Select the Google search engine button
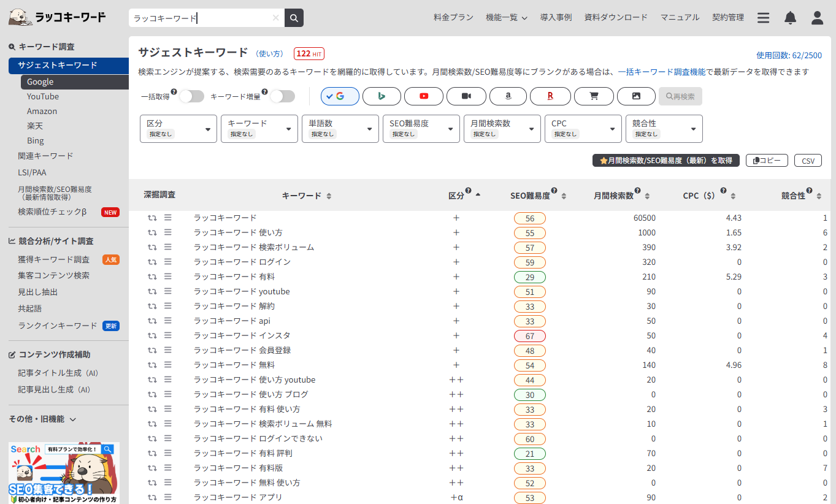The width and height of the screenshot is (836, 504). point(340,96)
